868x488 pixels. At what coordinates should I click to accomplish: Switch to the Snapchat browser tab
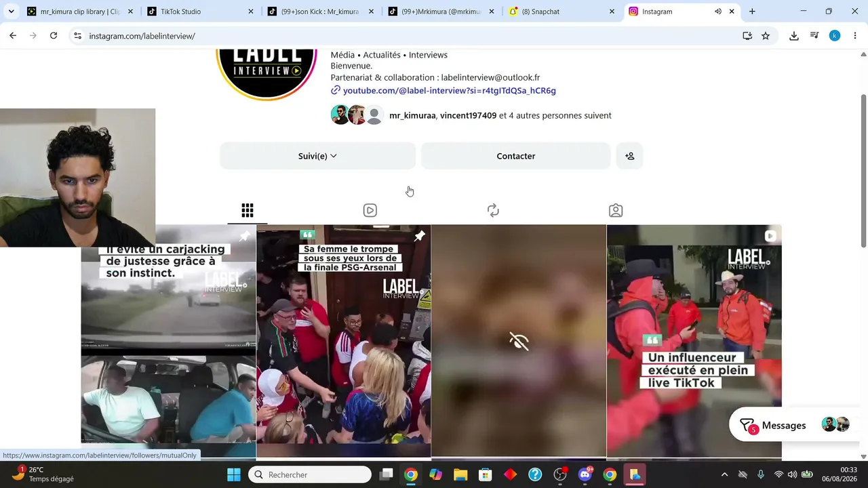point(562,12)
